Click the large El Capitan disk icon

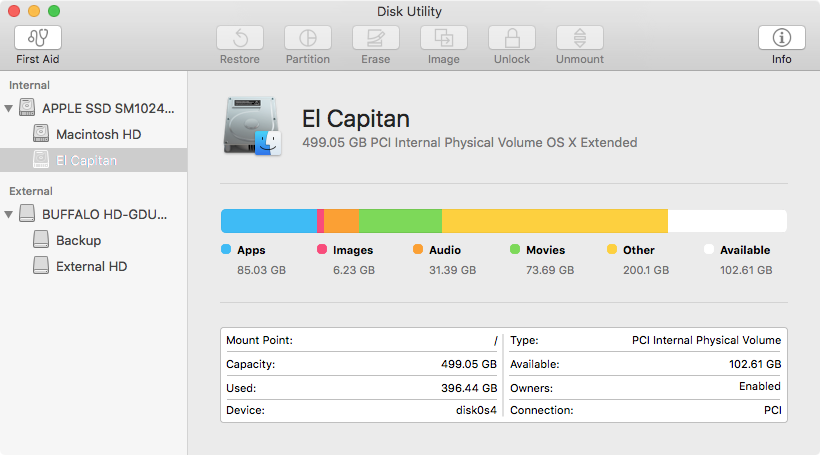(x=253, y=126)
